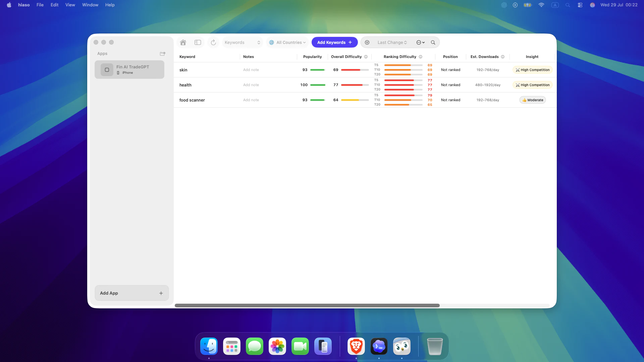
Task: Click Add note for skin keyword
Action: [251, 70]
